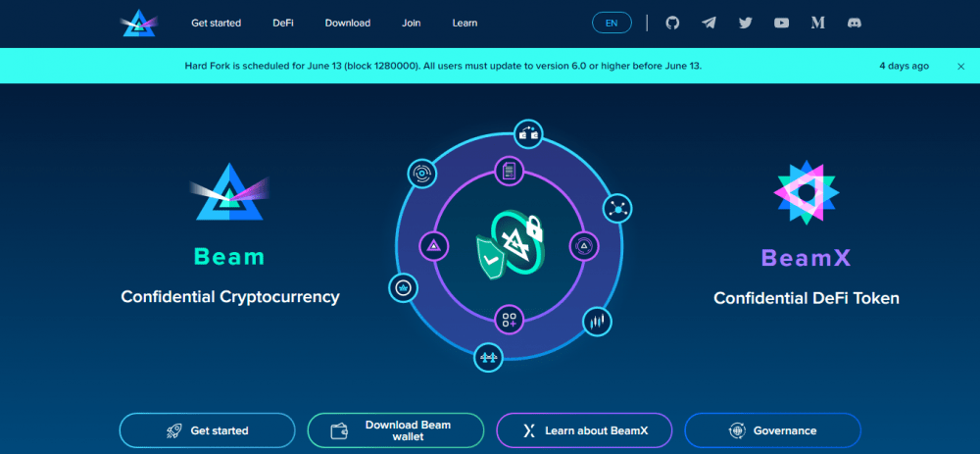Viewport: 980px width, 454px height.
Task: Click the center shield and padlock graphic
Action: [510, 244]
